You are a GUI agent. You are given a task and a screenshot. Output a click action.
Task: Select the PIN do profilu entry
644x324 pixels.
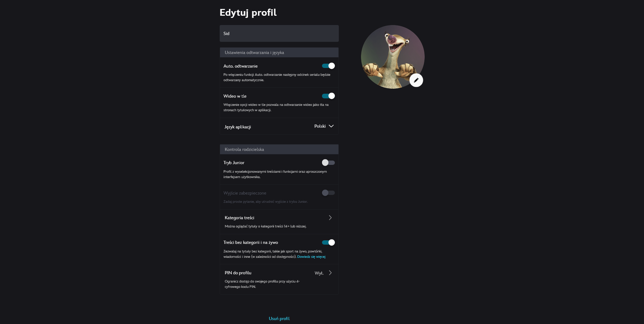[279, 279]
